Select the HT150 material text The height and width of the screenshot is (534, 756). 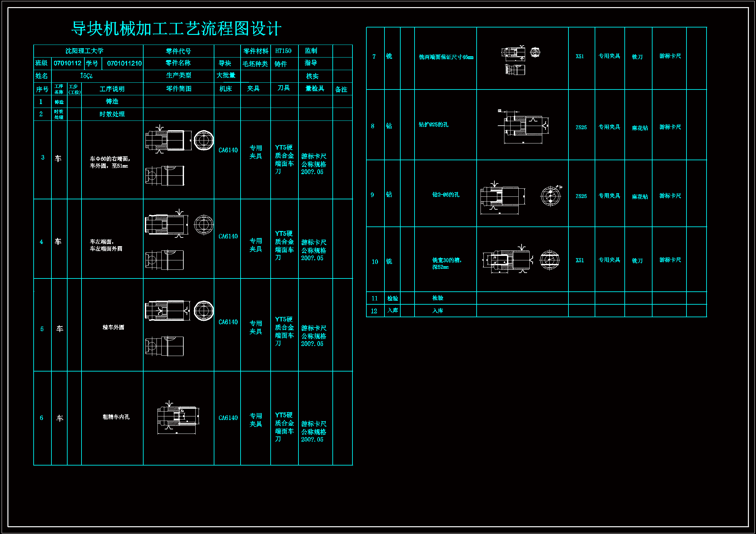click(x=283, y=51)
